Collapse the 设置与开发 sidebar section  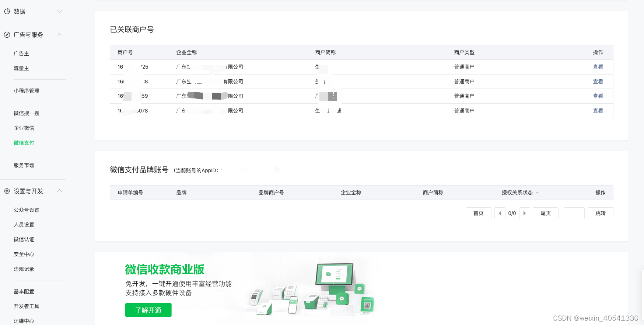[x=59, y=191]
